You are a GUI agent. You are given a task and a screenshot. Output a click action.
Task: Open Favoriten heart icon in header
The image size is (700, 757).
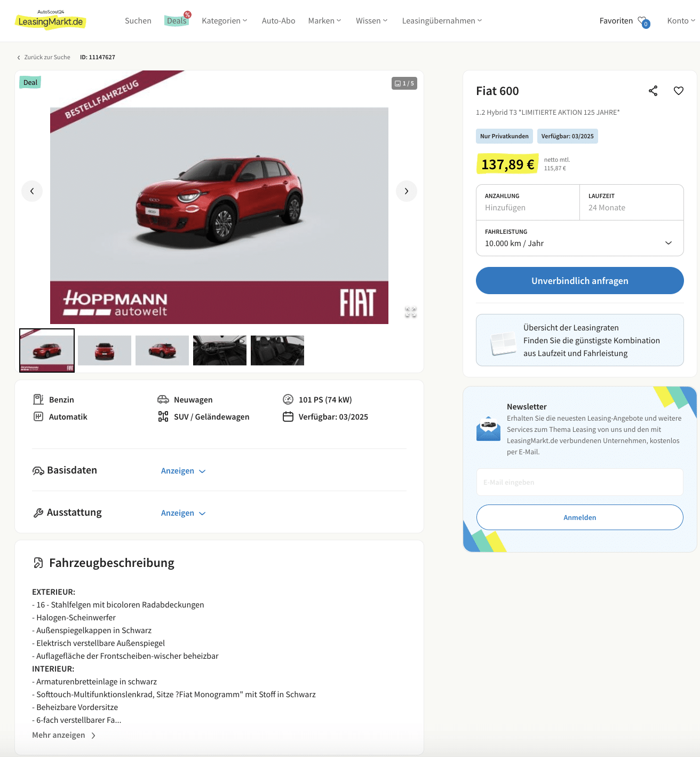643,21
